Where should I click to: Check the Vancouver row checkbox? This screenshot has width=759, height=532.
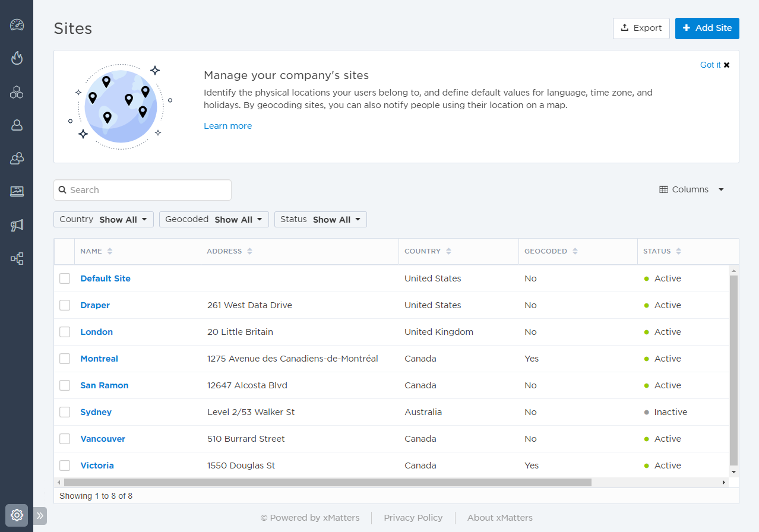tap(65, 439)
